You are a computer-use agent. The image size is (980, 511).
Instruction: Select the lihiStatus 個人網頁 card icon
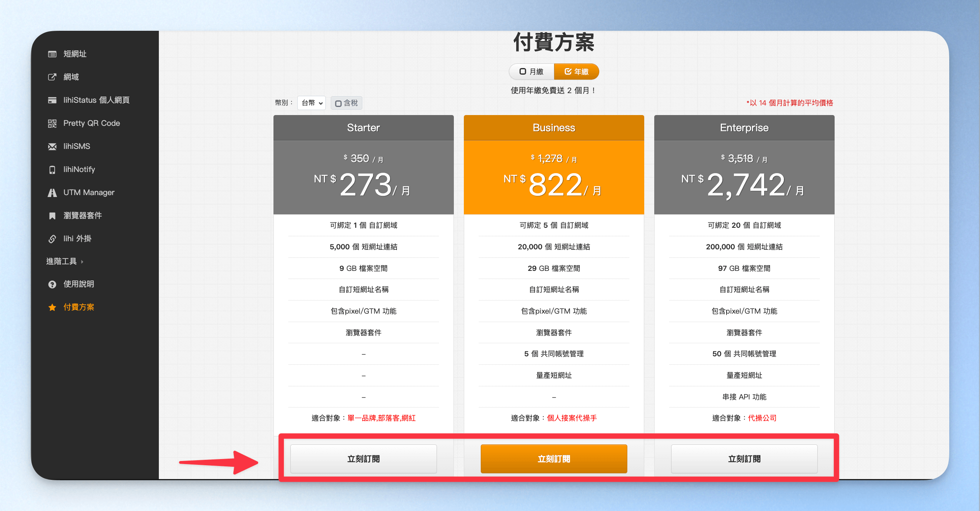tap(52, 100)
